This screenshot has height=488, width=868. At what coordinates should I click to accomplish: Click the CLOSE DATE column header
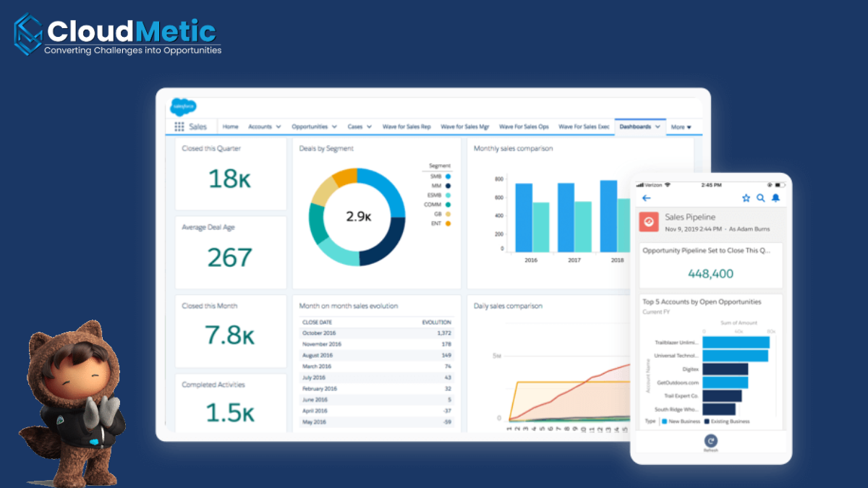(318, 322)
